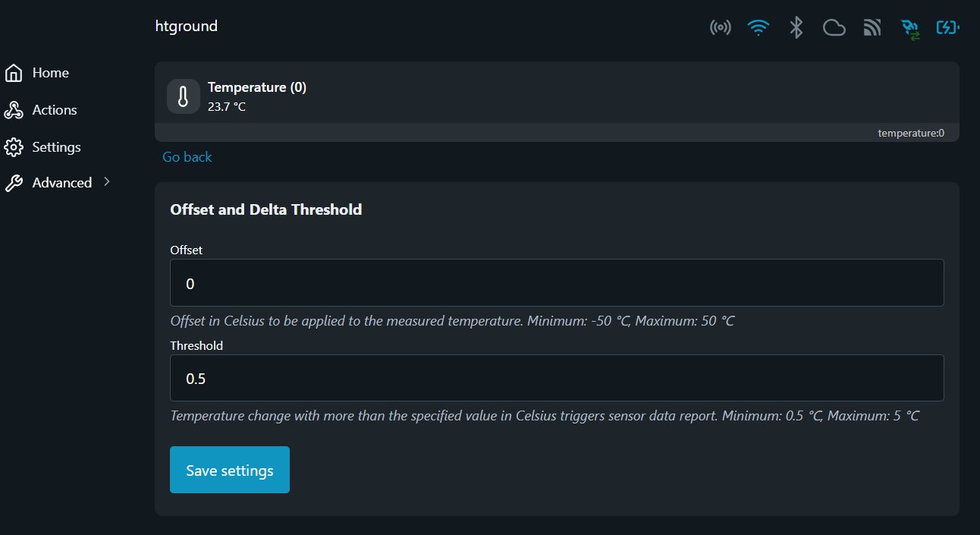
Task: Click the Wi-Fi status icon
Action: 758,28
